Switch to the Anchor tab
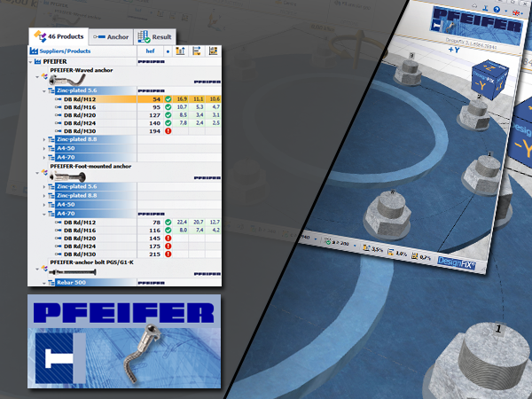The height and width of the screenshot is (399, 532). click(x=111, y=37)
